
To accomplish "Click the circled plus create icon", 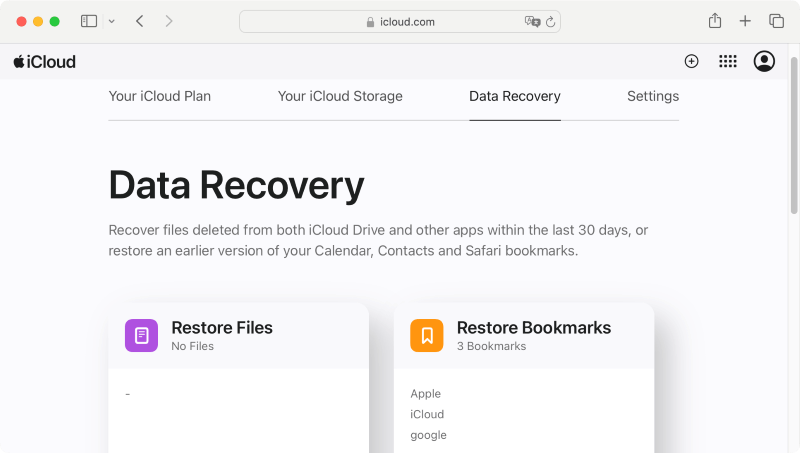I will [x=691, y=61].
